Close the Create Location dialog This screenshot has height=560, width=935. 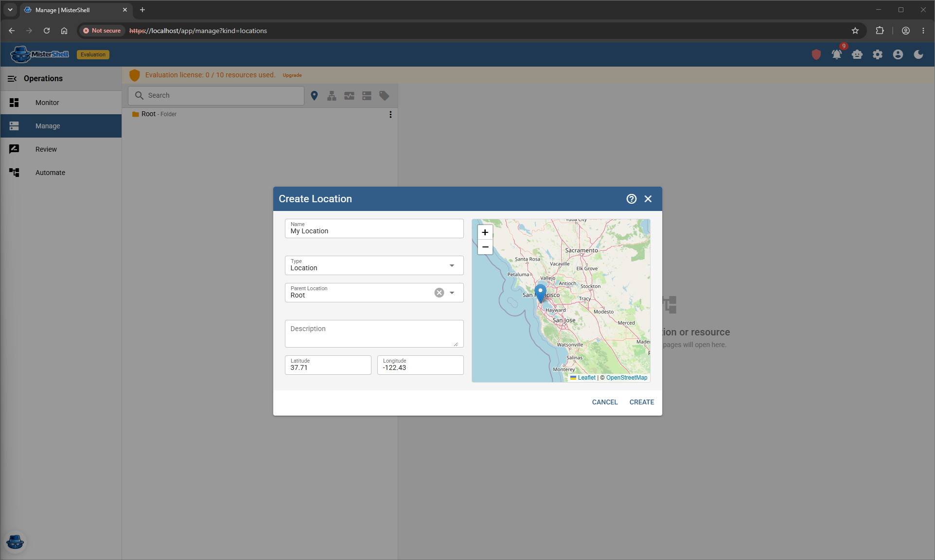[648, 199]
